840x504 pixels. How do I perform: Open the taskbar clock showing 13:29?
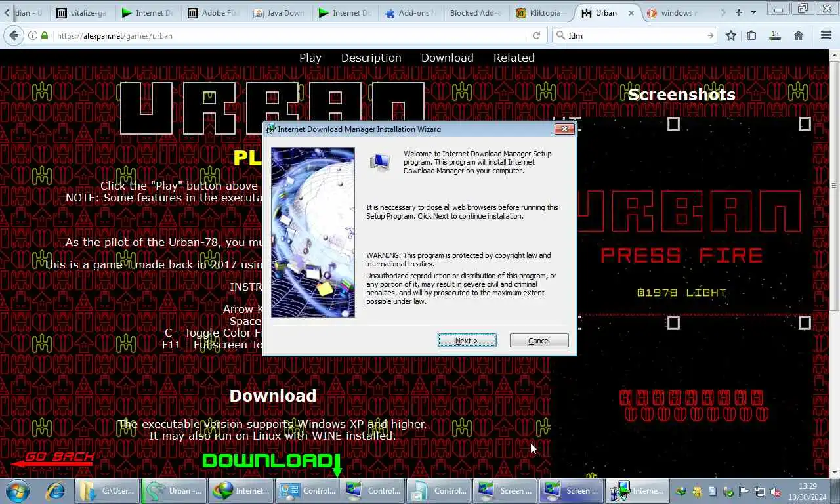(x=808, y=491)
